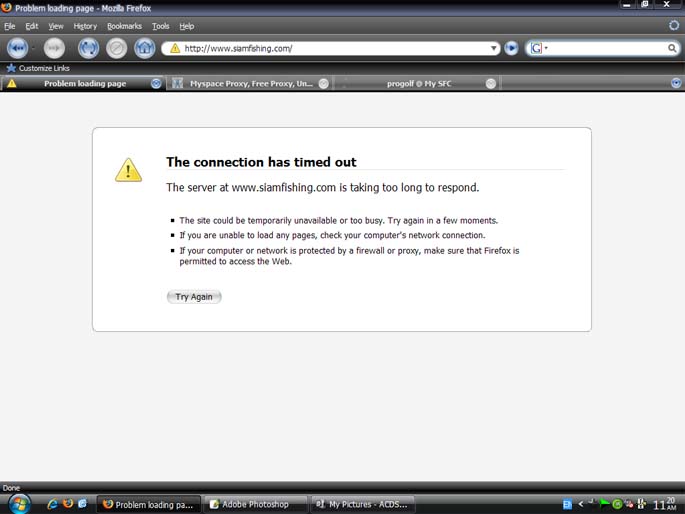Click the yellow warning triangle on error page
Screen dimensions: 685x514
pos(128,169)
